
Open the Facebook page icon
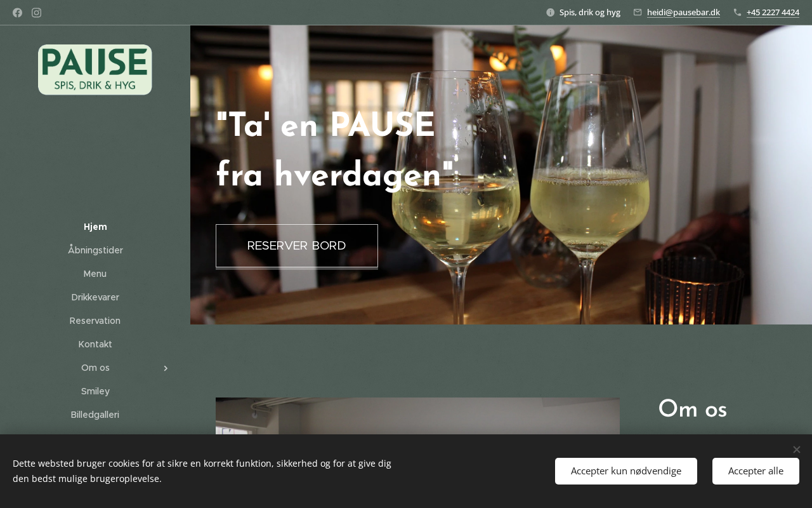click(18, 13)
